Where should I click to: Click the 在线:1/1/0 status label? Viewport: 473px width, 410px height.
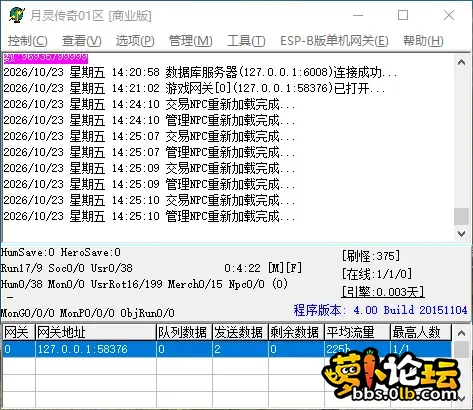377,274
